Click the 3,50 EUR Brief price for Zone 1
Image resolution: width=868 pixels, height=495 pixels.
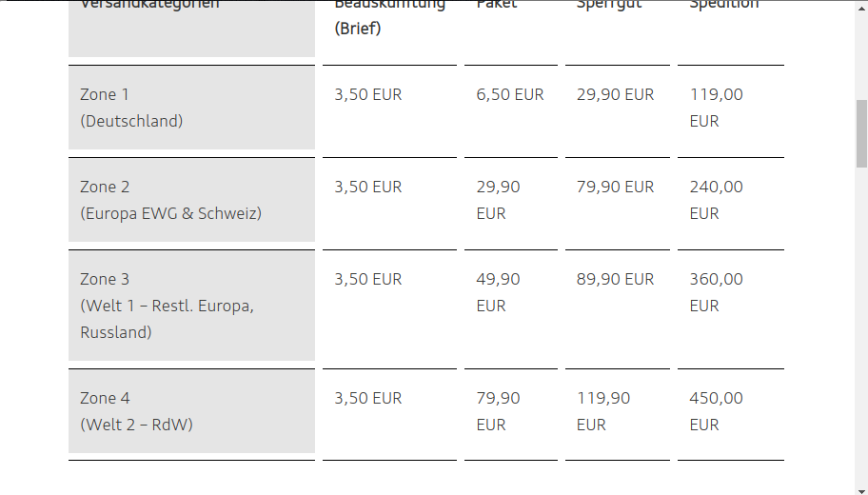point(368,94)
